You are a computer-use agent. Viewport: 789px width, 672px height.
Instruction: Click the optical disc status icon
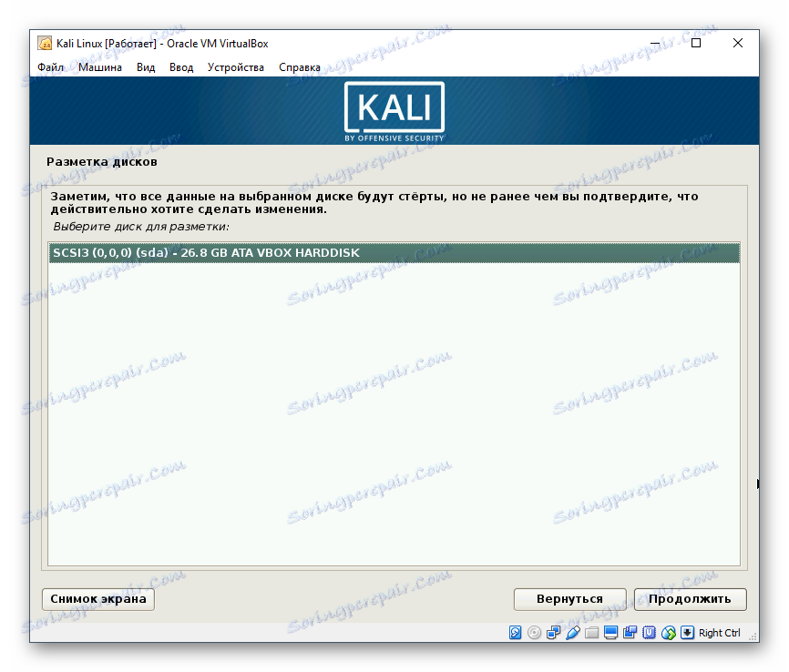pos(535,632)
